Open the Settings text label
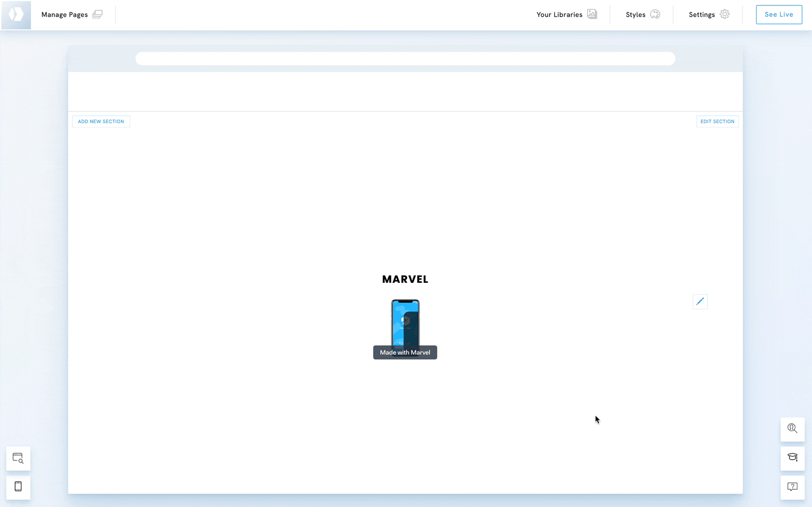 click(702, 15)
